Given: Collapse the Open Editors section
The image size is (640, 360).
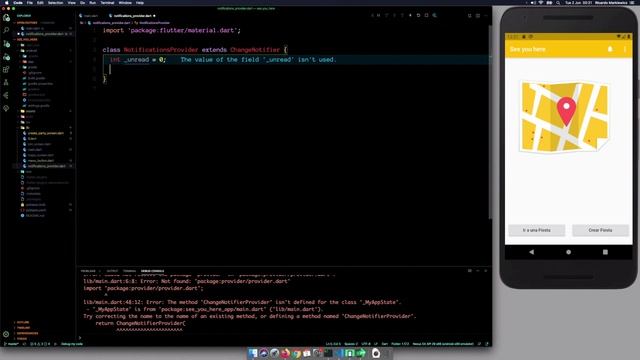Looking at the screenshot, I should click(27, 23).
